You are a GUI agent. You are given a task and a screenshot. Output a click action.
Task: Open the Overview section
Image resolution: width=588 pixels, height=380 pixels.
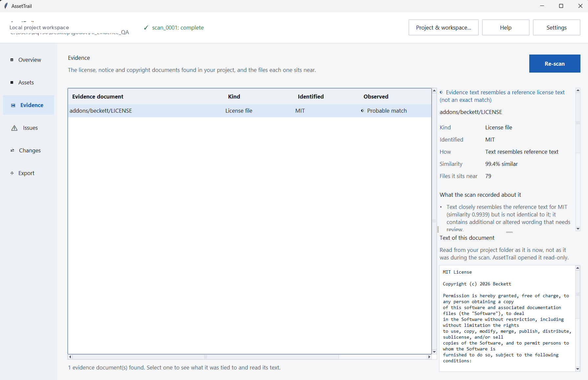click(29, 60)
